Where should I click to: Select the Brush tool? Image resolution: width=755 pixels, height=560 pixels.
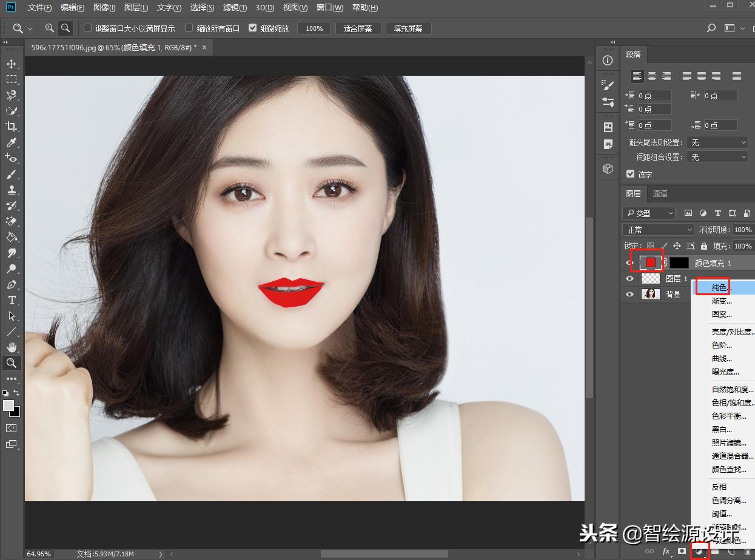[x=13, y=174]
